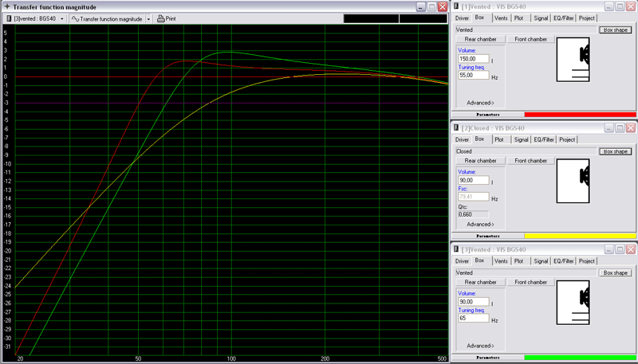Click Volume field showing 150,00
Screen dimensions: 638x364
(x=473, y=59)
